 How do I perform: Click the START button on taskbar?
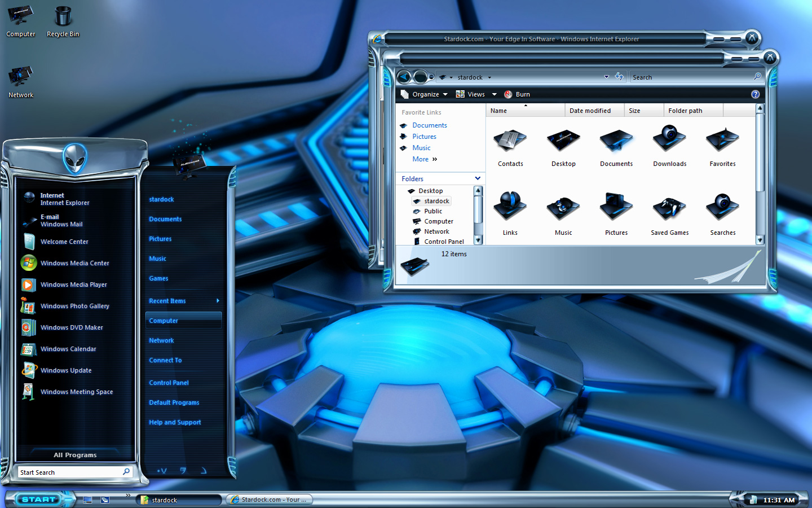coord(38,500)
